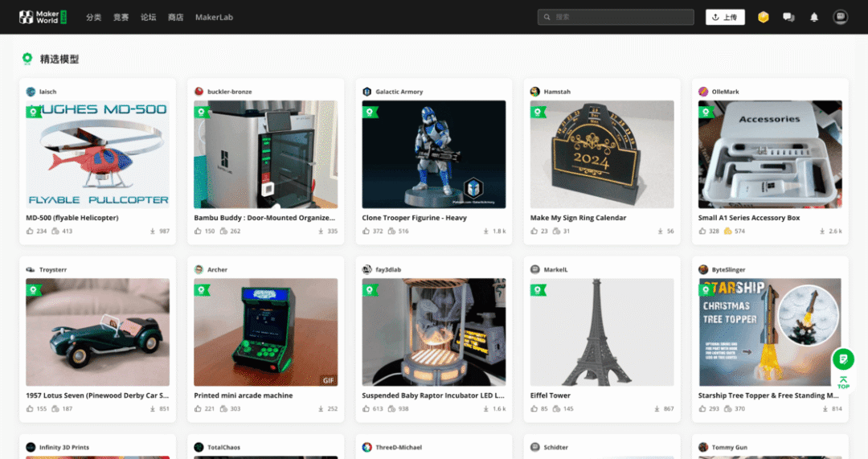Click the Galactic Armory author avatar
868x459 pixels.
[x=366, y=92]
